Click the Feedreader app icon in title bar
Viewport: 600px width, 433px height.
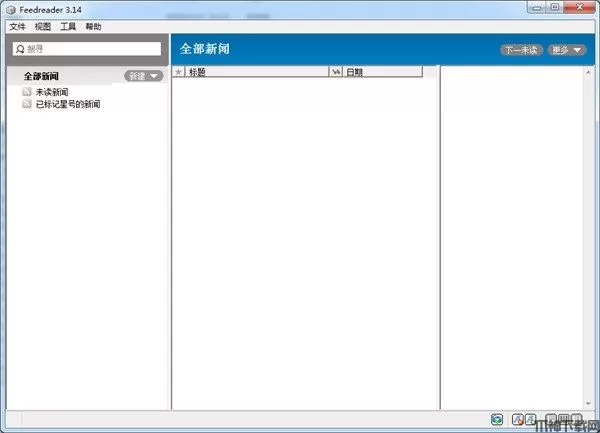pyautogui.click(x=11, y=10)
